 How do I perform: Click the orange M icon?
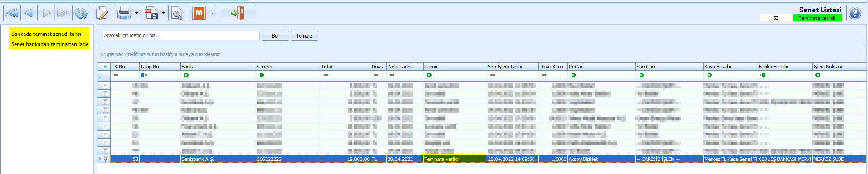pyautogui.click(x=199, y=13)
